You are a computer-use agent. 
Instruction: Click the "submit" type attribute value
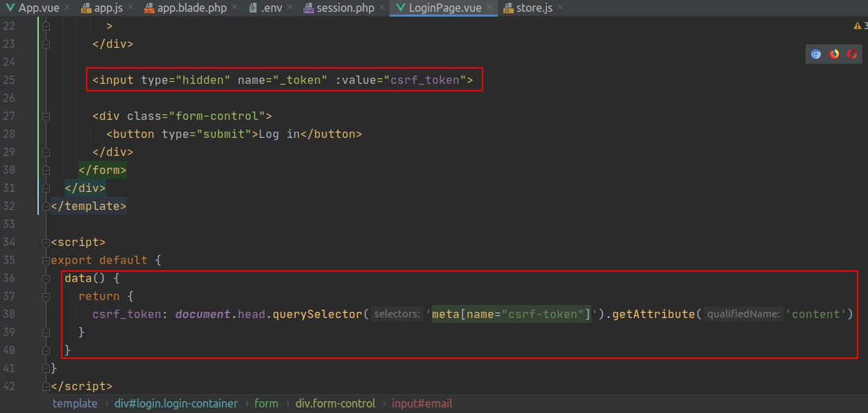click(224, 134)
